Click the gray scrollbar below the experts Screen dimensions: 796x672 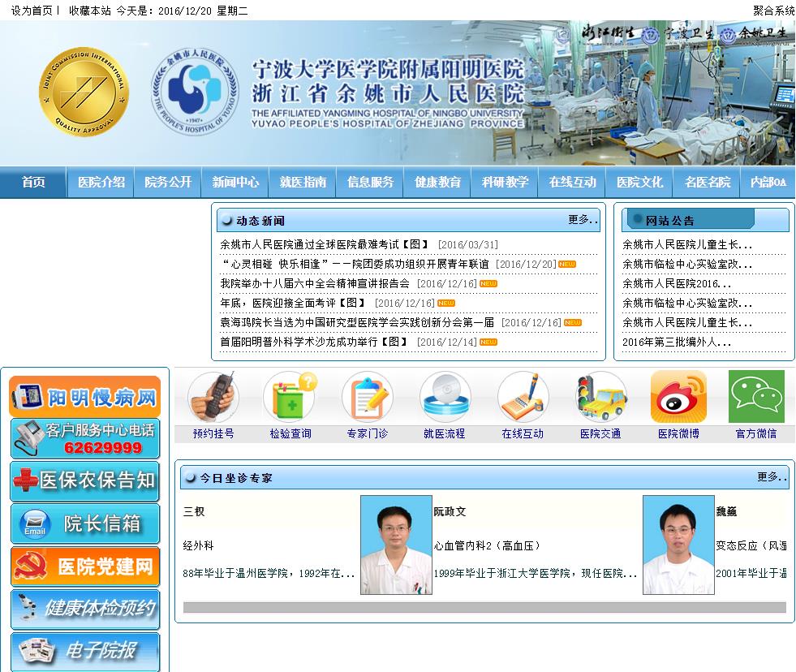[x=484, y=608]
